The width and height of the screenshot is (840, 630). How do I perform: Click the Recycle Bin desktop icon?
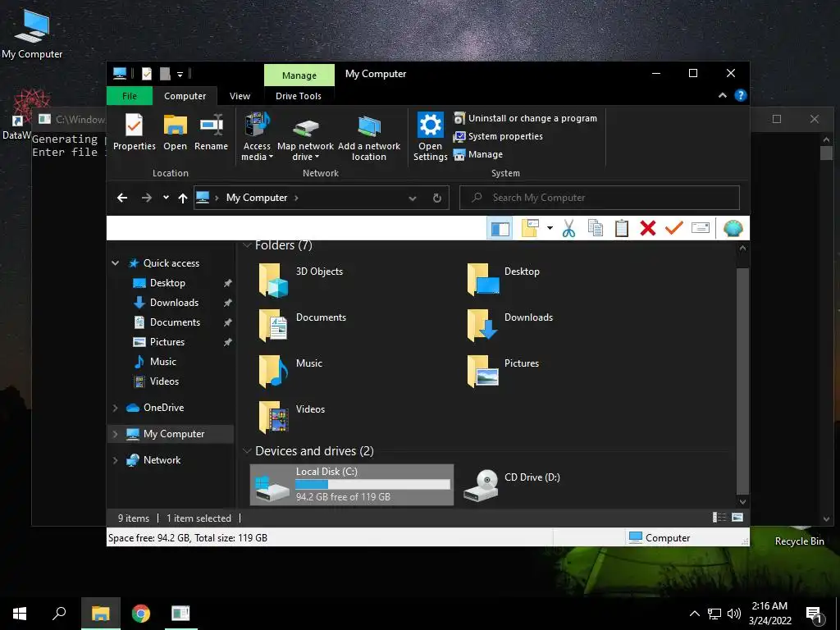tap(799, 536)
